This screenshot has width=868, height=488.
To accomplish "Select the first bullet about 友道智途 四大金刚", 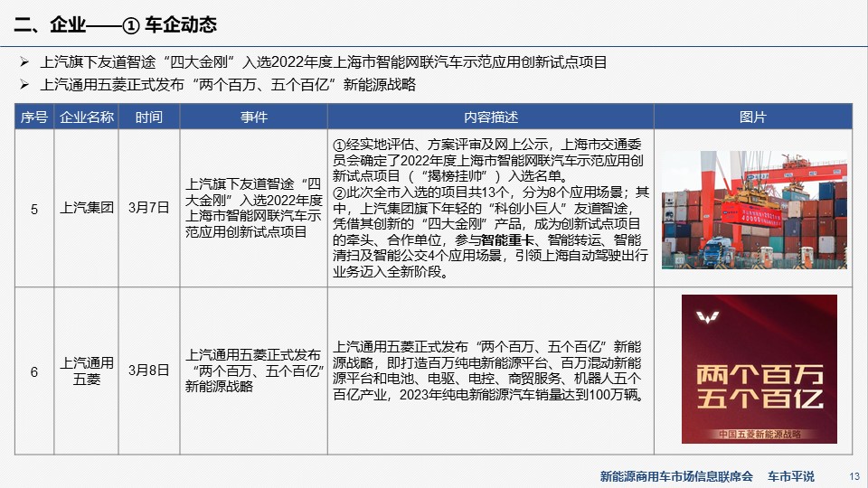I will [324, 62].
